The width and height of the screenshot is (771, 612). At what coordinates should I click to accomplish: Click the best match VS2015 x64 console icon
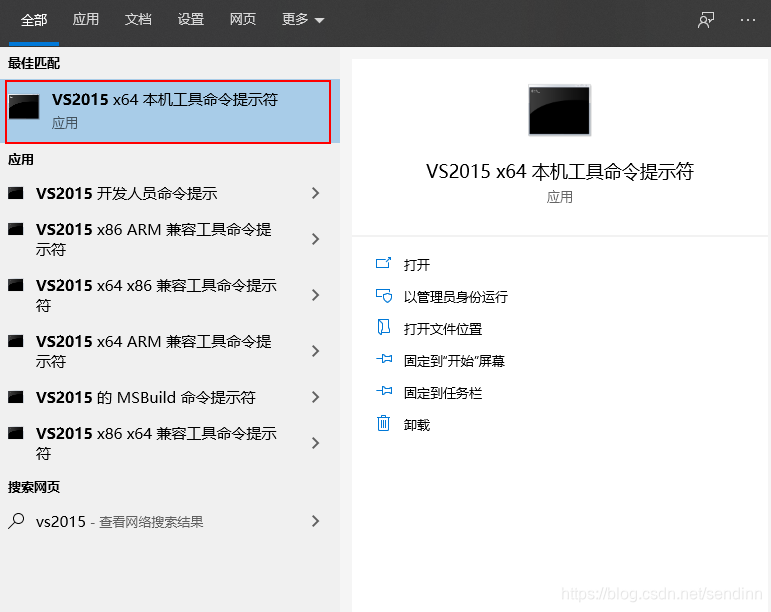pos(24,107)
